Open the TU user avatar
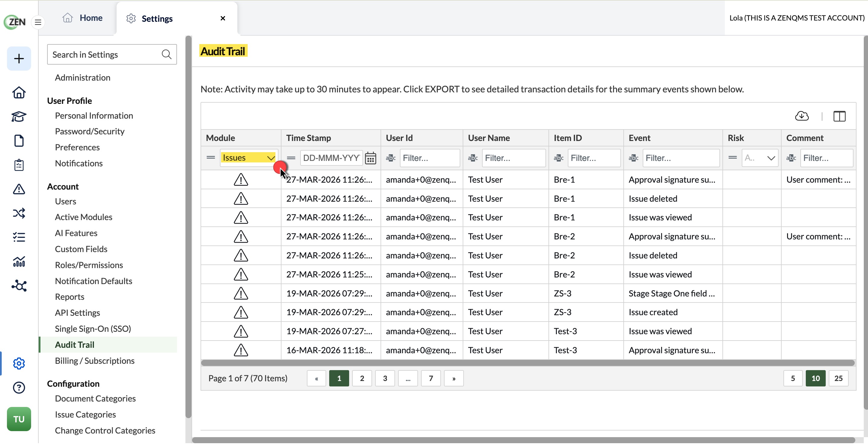This screenshot has height=445, width=868. pos(19,419)
